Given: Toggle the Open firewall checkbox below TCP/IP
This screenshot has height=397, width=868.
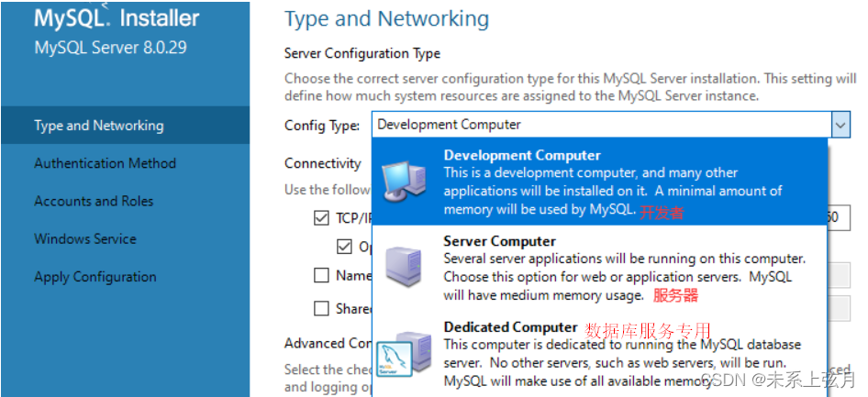Looking at the screenshot, I should click(x=344, y=247).
